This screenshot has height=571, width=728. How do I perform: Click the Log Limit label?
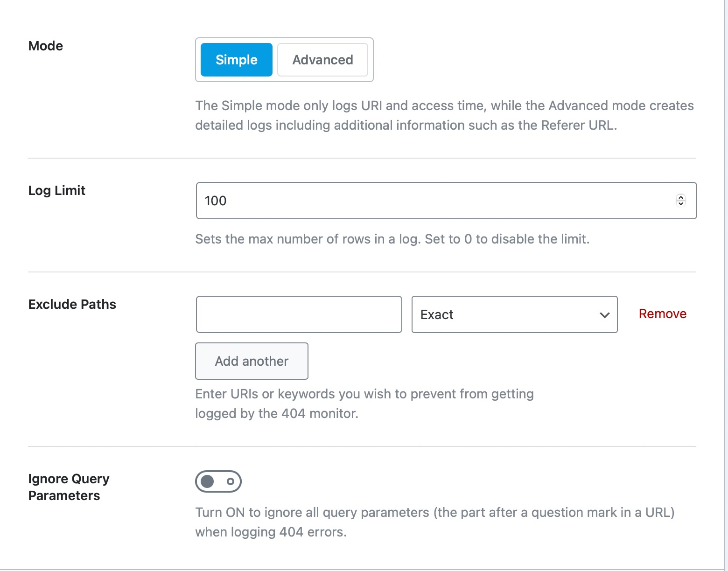click(x=57, y=190)
